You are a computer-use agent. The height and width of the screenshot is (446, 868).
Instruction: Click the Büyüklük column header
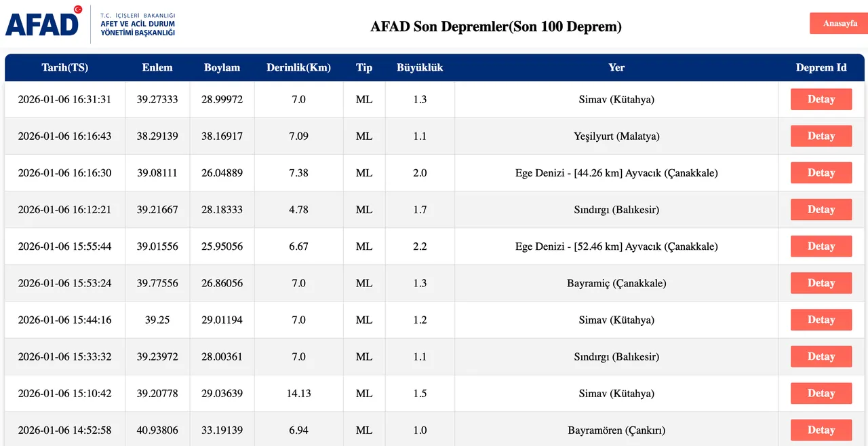420,67
